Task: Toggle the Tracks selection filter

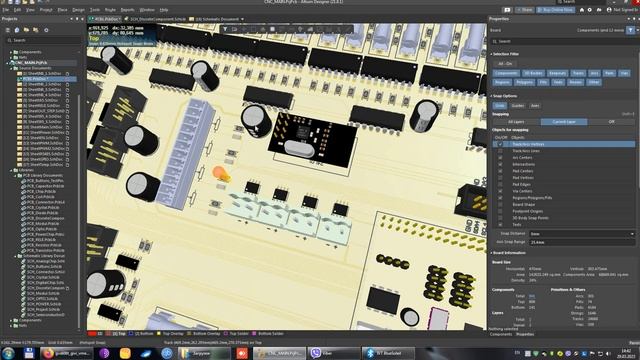Action: coord(578,73)
